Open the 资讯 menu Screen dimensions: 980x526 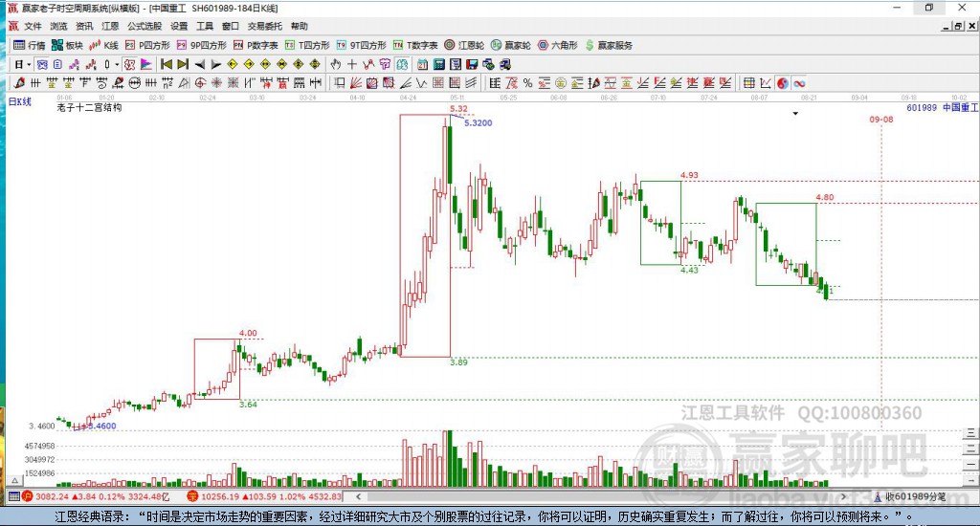(x=84, y=26)
